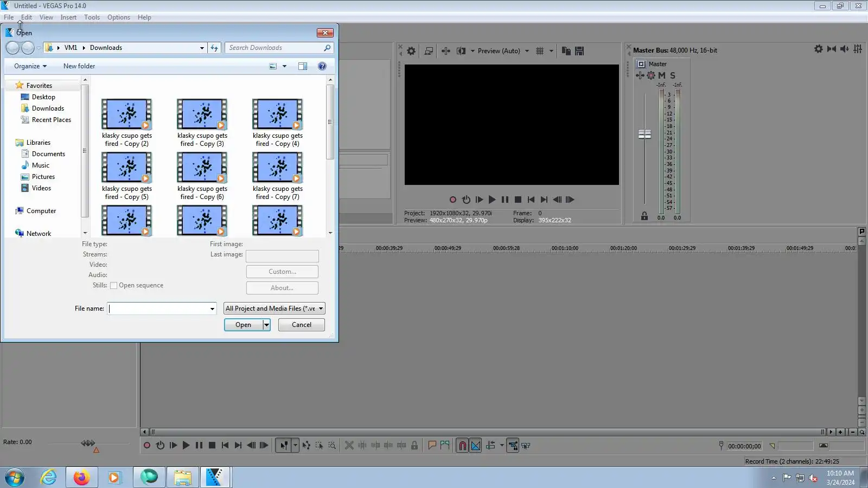868x488 pixels.
Task: Toggle Open sequence checkbox in Open dialog
Action: (114, 286)
